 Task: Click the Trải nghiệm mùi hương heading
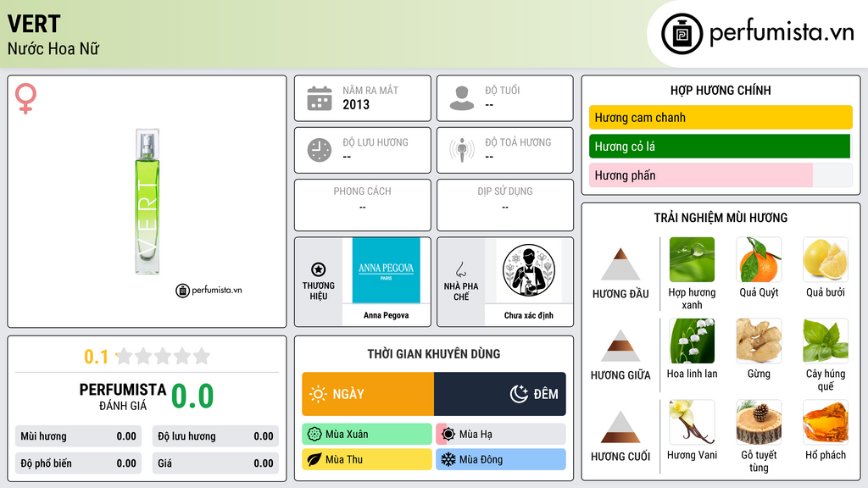click(721, 218)
